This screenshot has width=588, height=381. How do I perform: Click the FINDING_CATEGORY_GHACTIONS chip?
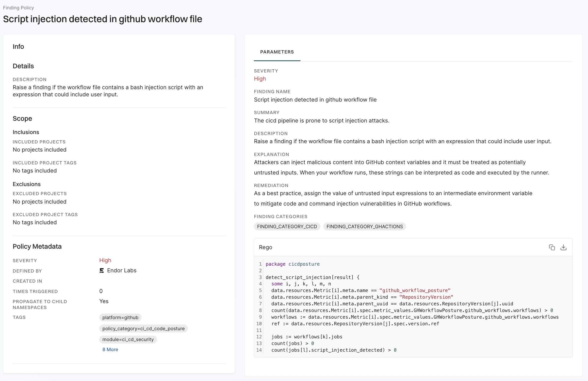coord(364,226)
